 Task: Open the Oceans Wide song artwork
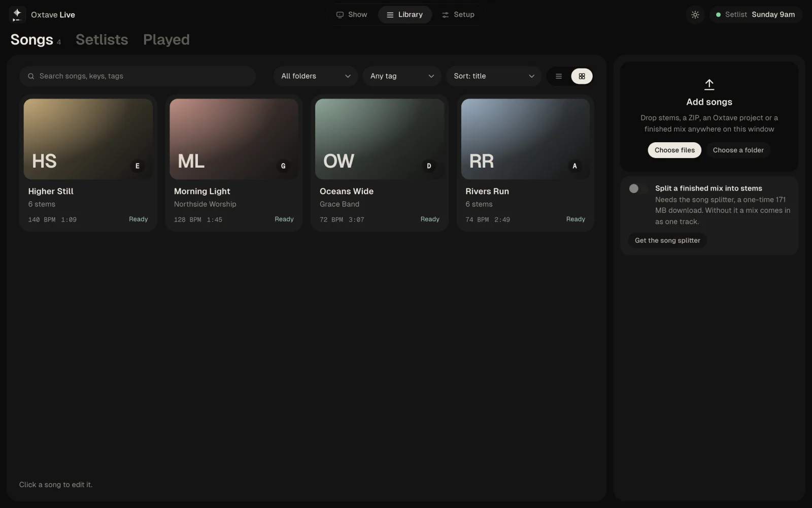click(x=380, y=139)
